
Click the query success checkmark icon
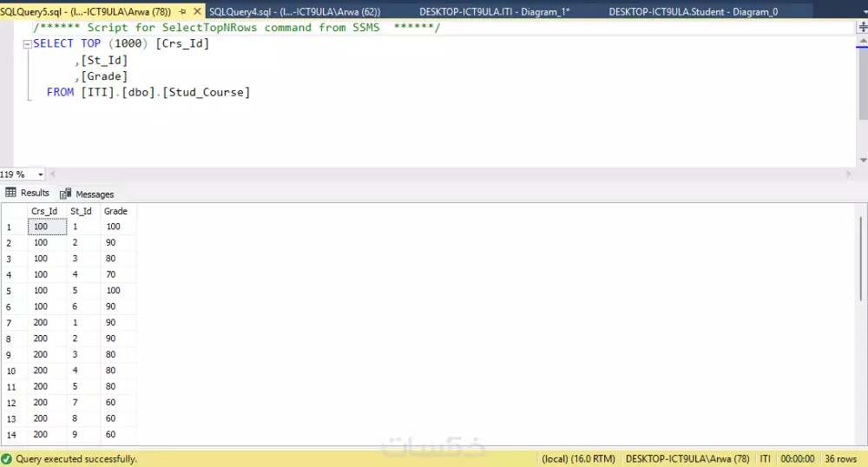click(7, 458)
